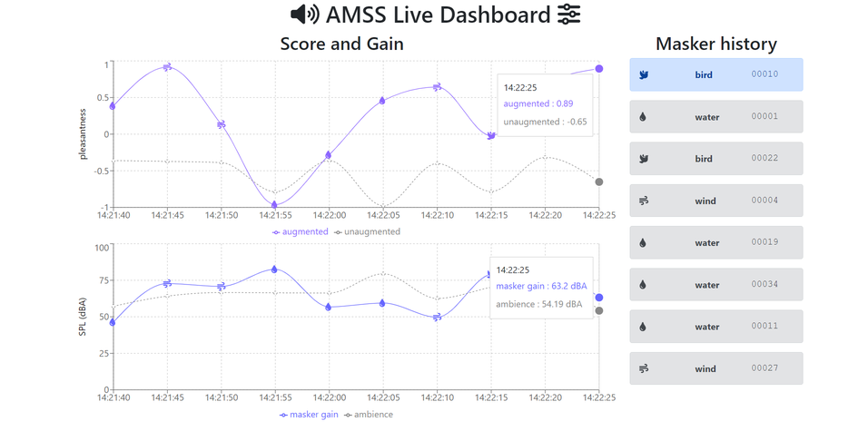This screenshot has width=868, height=431.
Task: Click the augmented data point at 14:21:45
Action: point(167,66)
